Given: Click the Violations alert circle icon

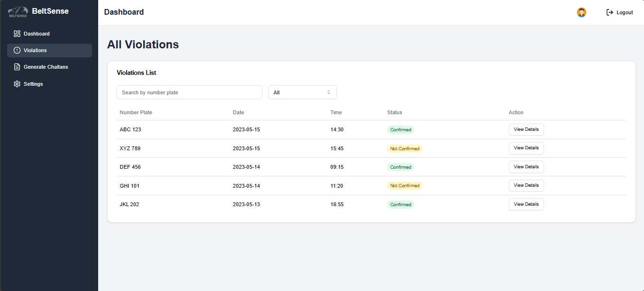Looking at the screenshot, I should pyautogui.click(x=17, y=50).
